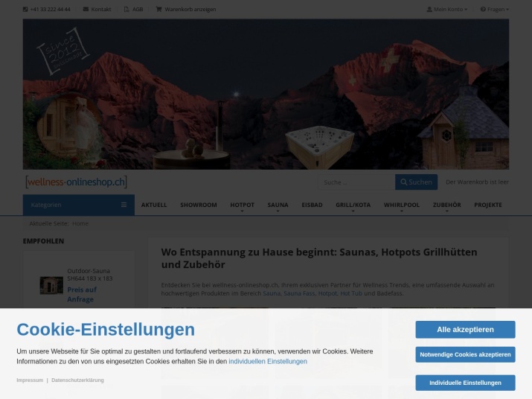
Task: Click the question mark icon beside Fragen
Action: [483, 9]
